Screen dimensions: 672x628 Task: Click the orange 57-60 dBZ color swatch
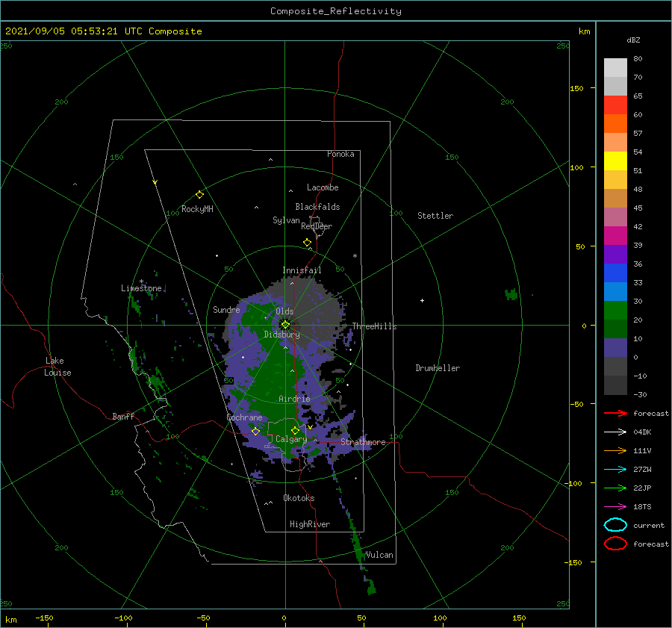615,124
